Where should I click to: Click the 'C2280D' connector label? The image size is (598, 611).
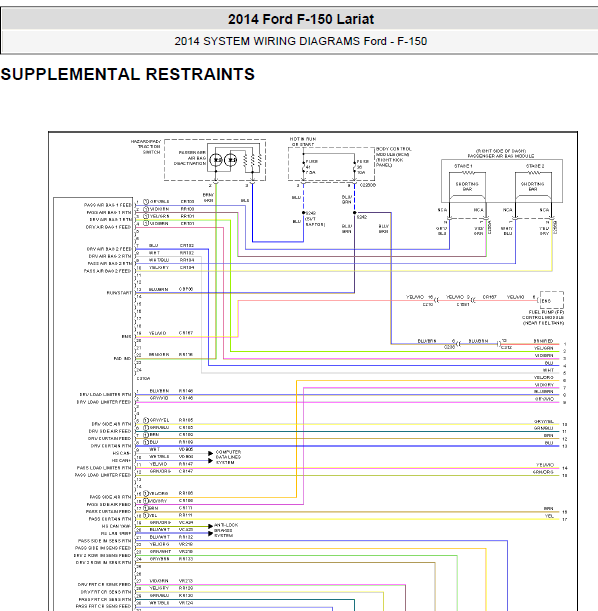(x=368, y=185)
